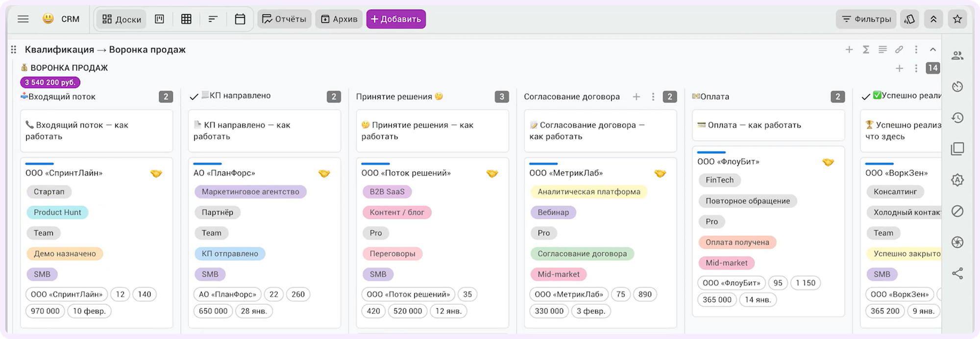Image resolution: width=980 pixels, height=339 pixels.
Task: Click the Повторное обращение tag
Action: pos(748,201)
